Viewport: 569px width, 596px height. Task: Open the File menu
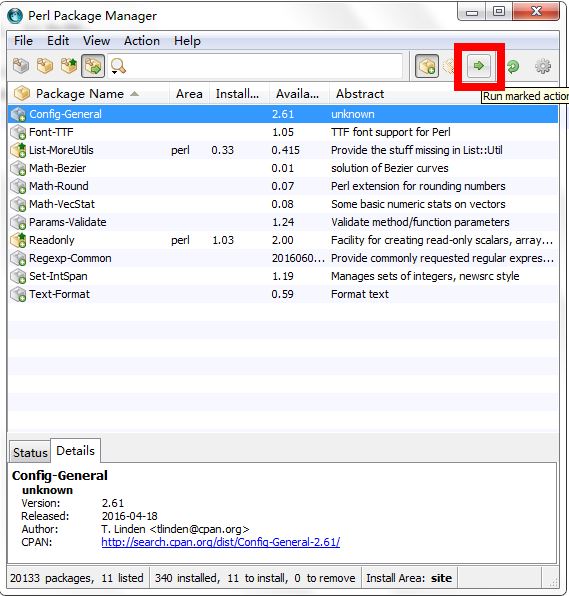coord(23,41)
